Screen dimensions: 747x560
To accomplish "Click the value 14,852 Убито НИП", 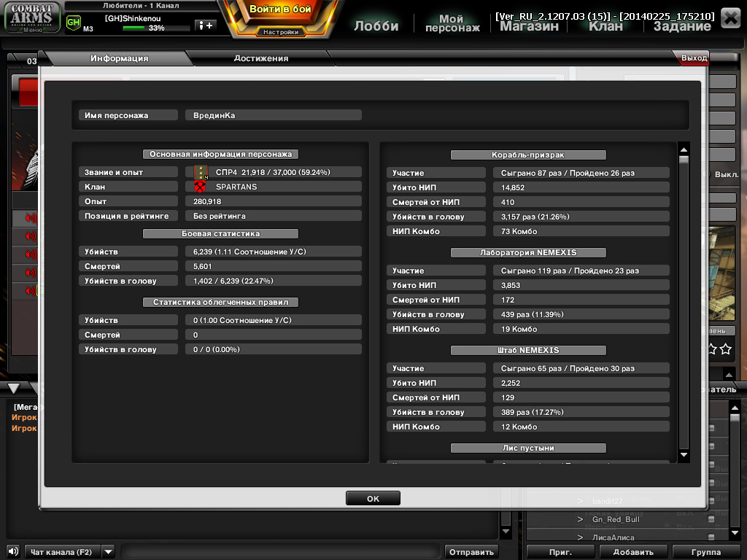I will 581,187.
